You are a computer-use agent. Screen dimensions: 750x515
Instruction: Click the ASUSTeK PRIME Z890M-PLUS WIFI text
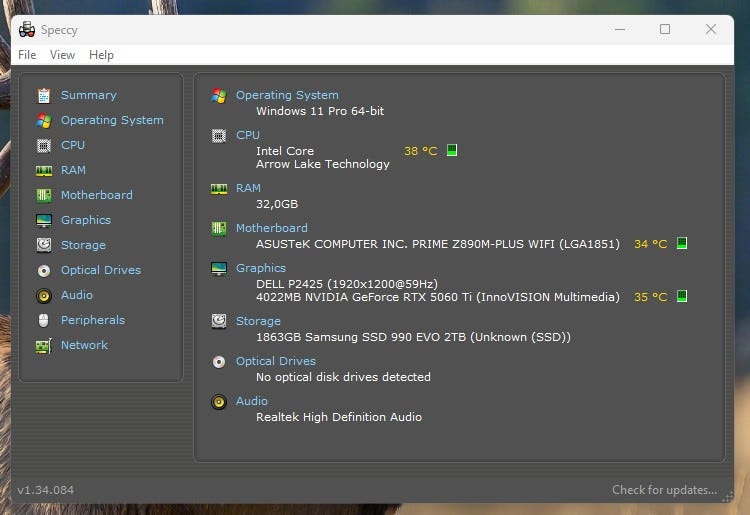click(x=438, y=244)
